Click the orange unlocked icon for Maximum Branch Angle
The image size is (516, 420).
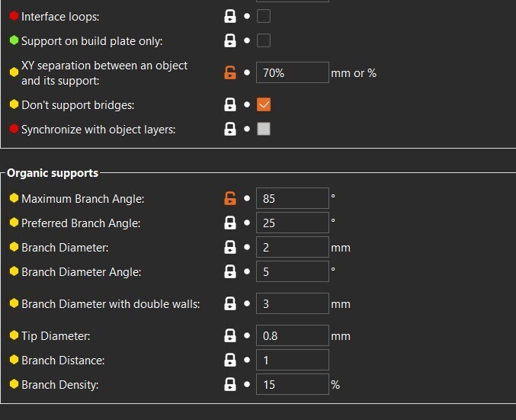229,199
